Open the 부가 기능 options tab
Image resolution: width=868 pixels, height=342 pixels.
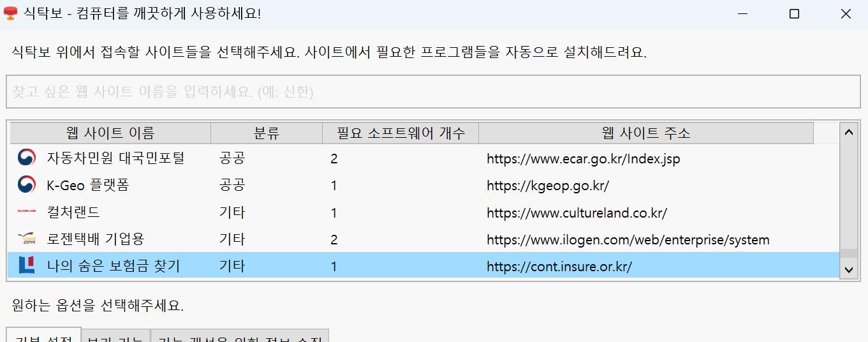pyautogui.click(x=115, y=336)
